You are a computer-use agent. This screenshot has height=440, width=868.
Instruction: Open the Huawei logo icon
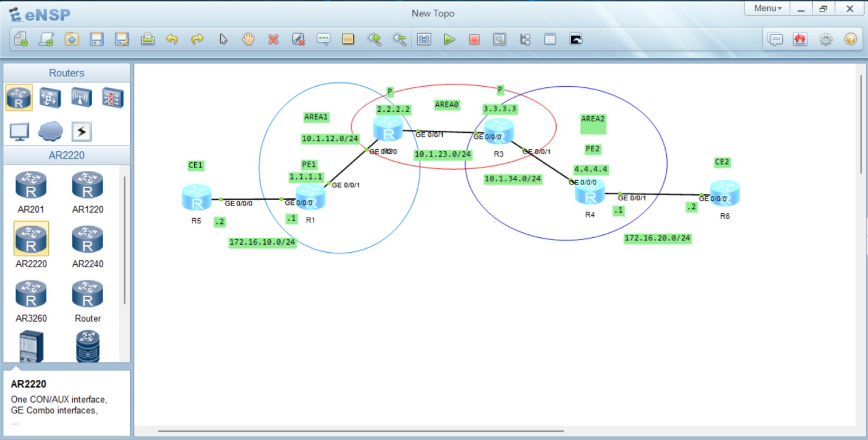tap(800, 39)
